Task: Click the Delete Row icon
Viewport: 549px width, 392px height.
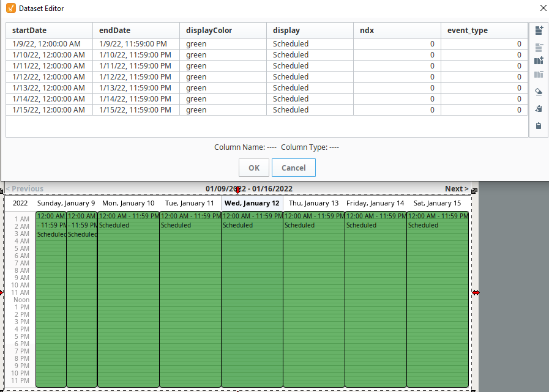Action: point(539,48)
